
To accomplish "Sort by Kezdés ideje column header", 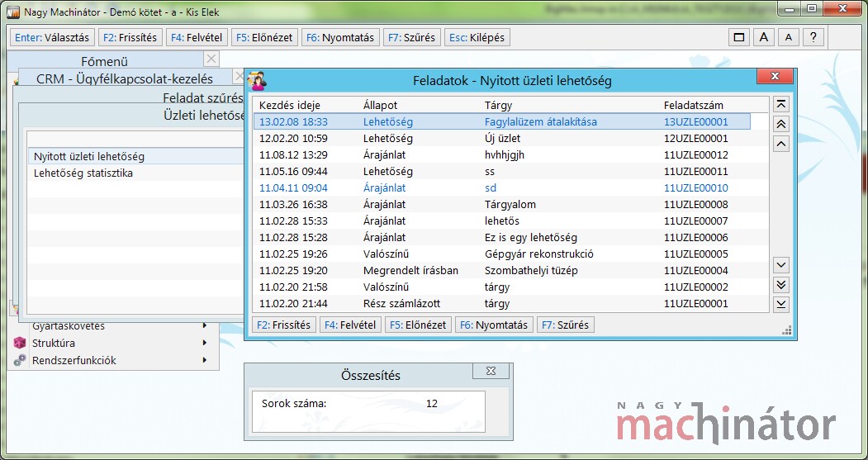I will pyautogui.click(x=290, y=105).
